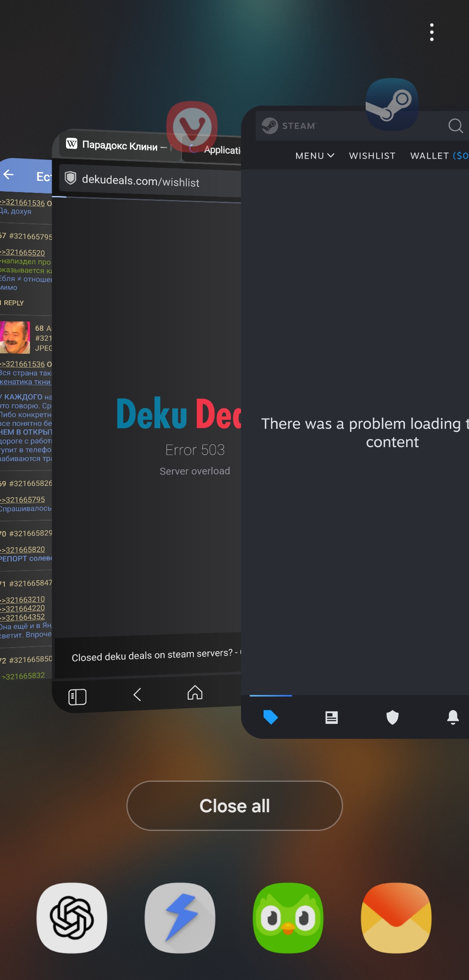
Task: Tap back arrow in leftmost app card
Action: pyautogui.click(x=9, y=175)
